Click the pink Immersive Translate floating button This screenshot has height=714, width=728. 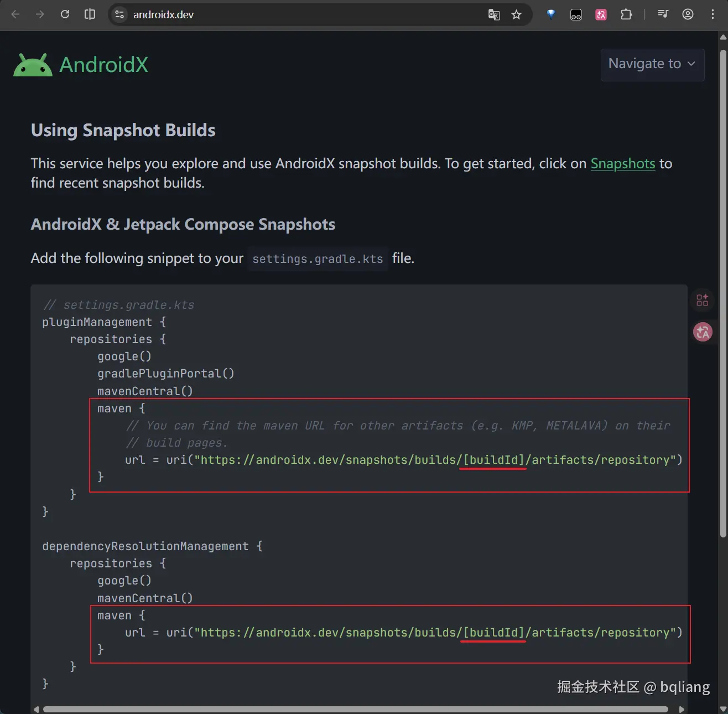[x=702, y=332]
